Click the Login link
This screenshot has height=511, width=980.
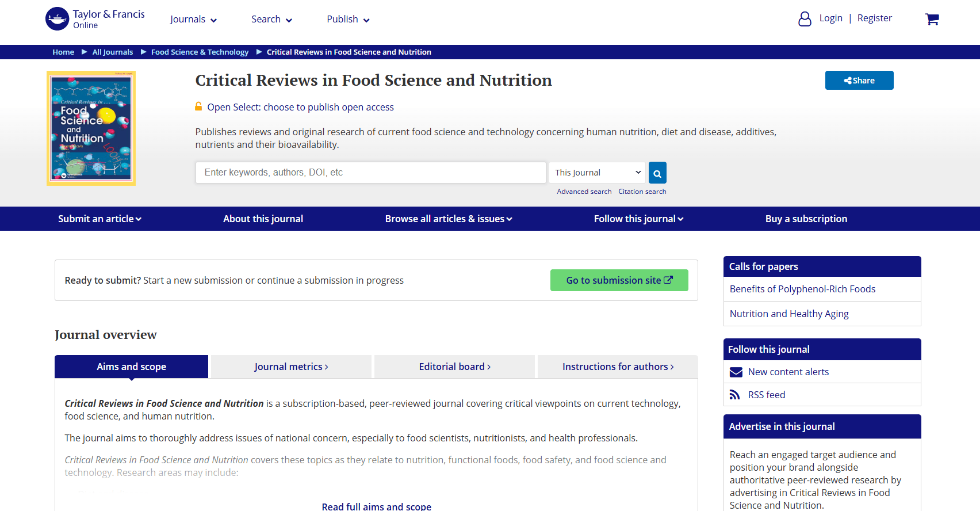[x=831, y=18]
